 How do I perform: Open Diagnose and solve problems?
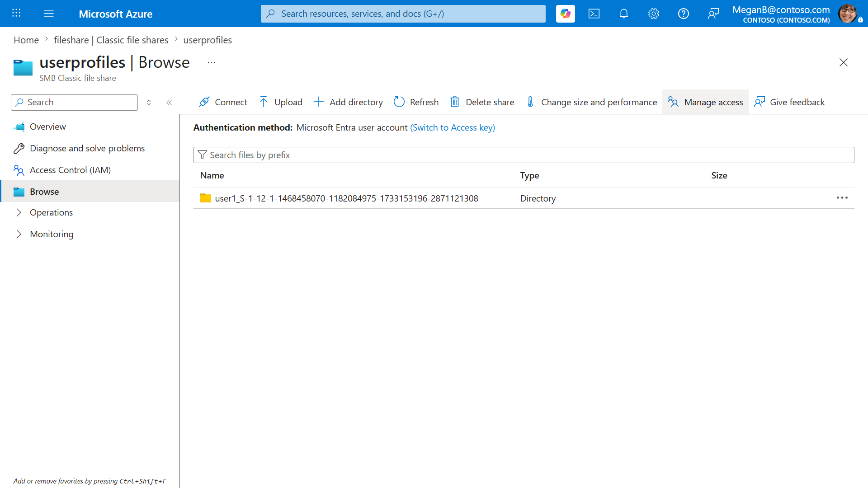pos(90,148)
